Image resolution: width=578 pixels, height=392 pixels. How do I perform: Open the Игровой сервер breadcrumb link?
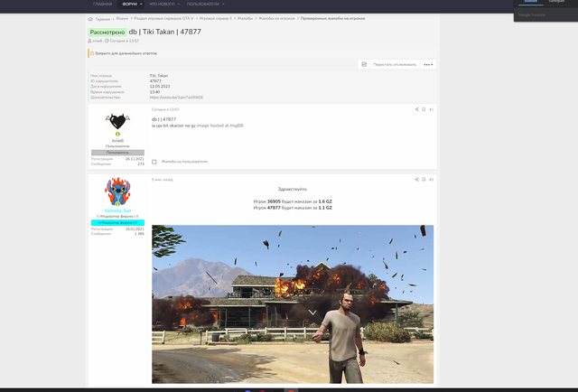point(215,18)
